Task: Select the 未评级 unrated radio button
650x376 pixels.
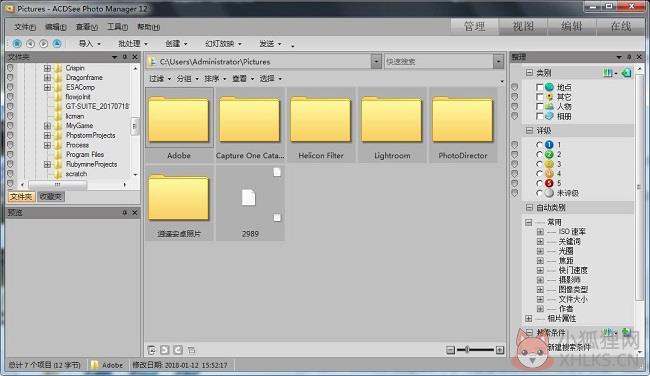Action: (539, 193)
